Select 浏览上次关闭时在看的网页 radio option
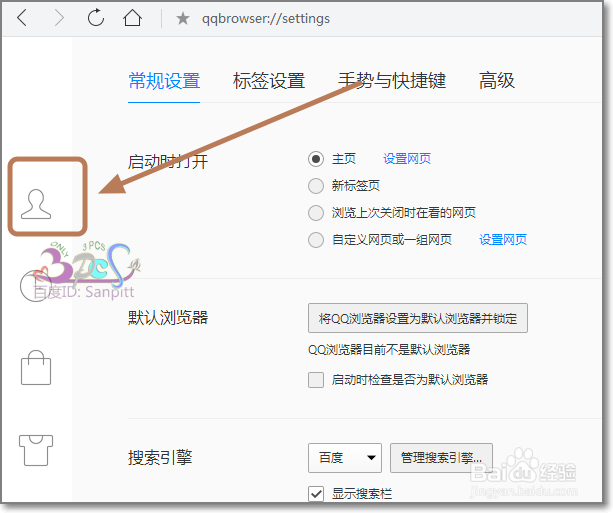Screen dimensions: 613x513 tap(316, 213)
